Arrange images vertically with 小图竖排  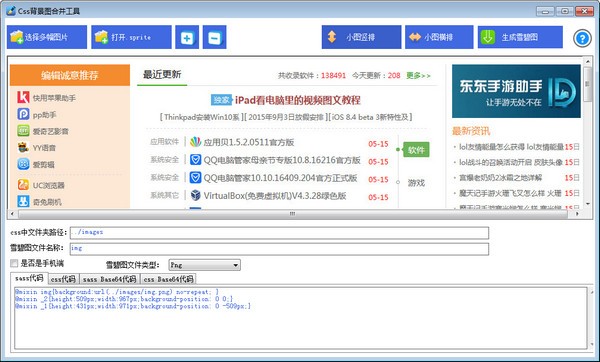361,37
